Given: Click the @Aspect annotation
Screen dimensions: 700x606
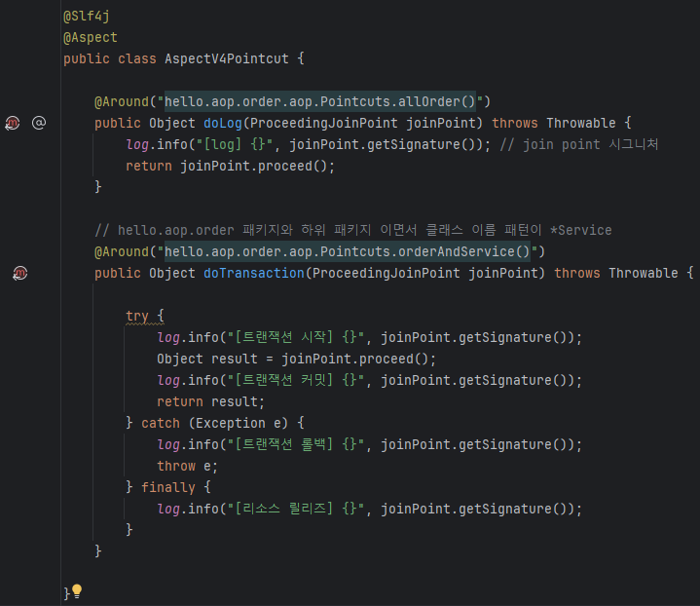Looking at the screenshot, I should tap(91, 38).
